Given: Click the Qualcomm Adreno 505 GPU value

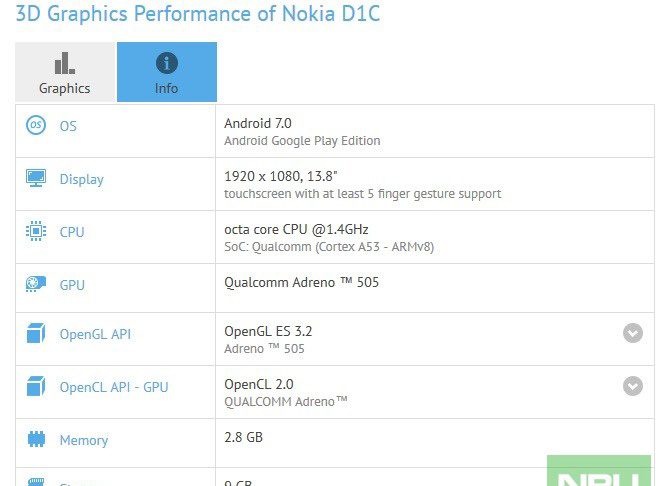Looking at the screenshot, I should coord(301,282).
